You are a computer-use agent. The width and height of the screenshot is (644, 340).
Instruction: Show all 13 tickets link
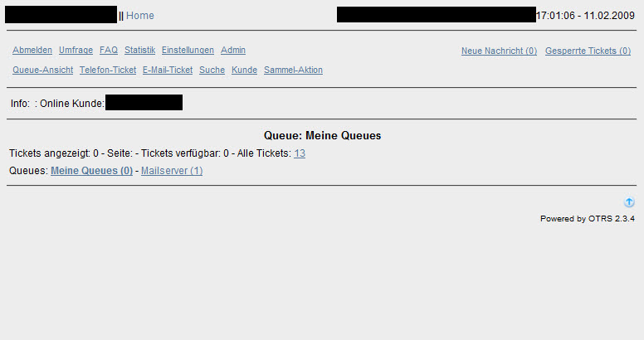300,153
